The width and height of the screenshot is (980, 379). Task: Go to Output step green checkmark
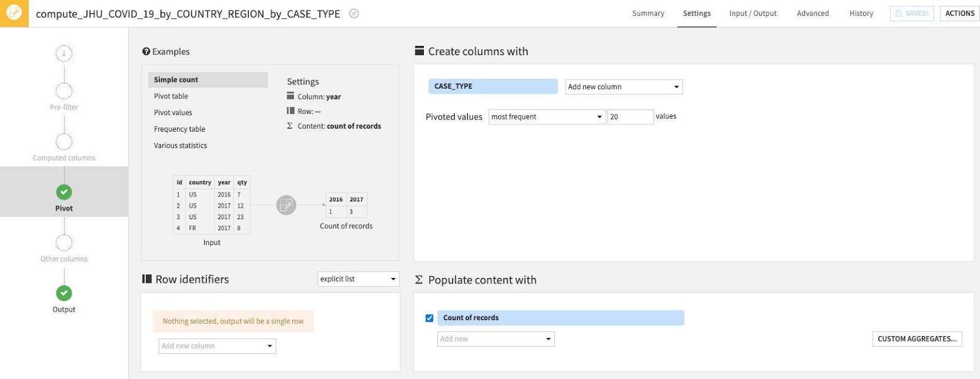click(x=64, y=293)
